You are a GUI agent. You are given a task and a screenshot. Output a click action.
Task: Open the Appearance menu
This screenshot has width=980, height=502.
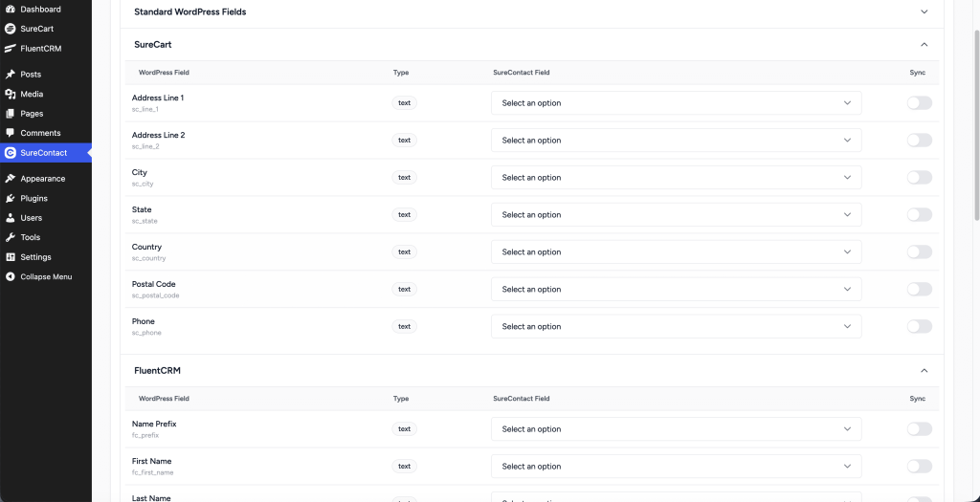(x=42, y=179)
